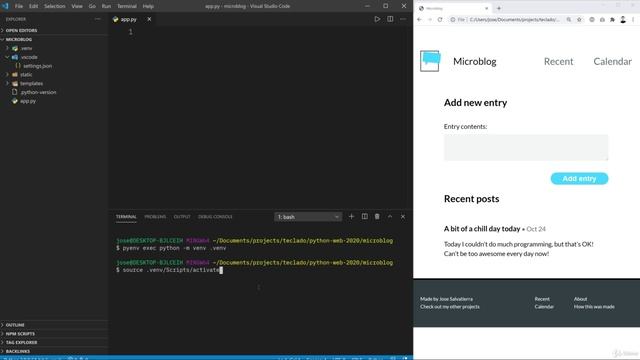The image size is (640, 360).
Task: Close the app.py editor tab
Action: coord(149,19)
